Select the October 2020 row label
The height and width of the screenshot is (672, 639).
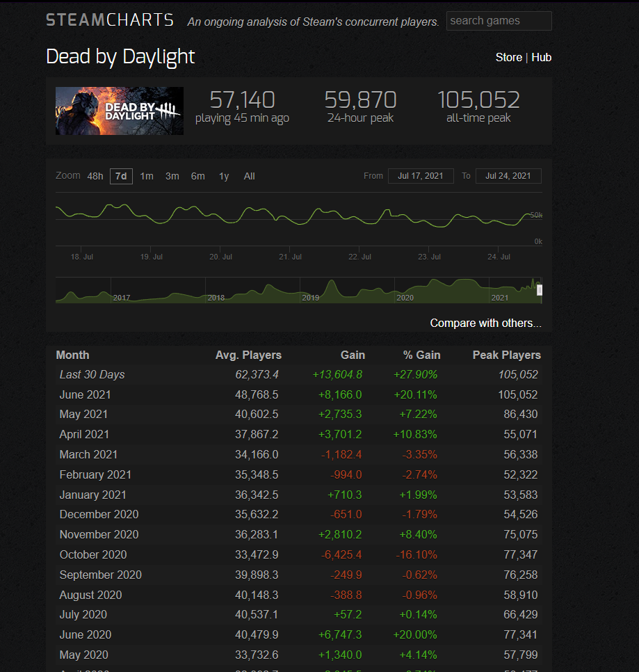(x=93, y=554)
